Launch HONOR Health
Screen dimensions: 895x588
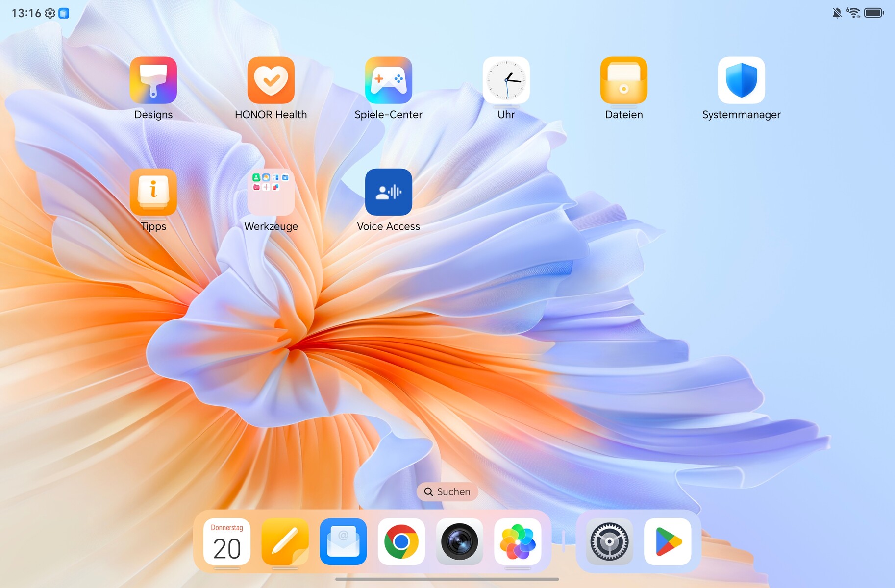click(271, 81)
